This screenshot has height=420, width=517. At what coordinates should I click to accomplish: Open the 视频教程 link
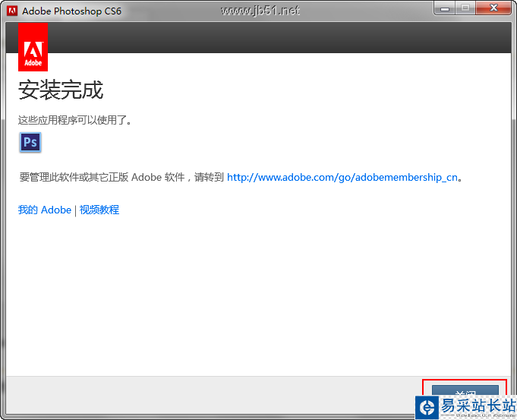tap(99, 210)
